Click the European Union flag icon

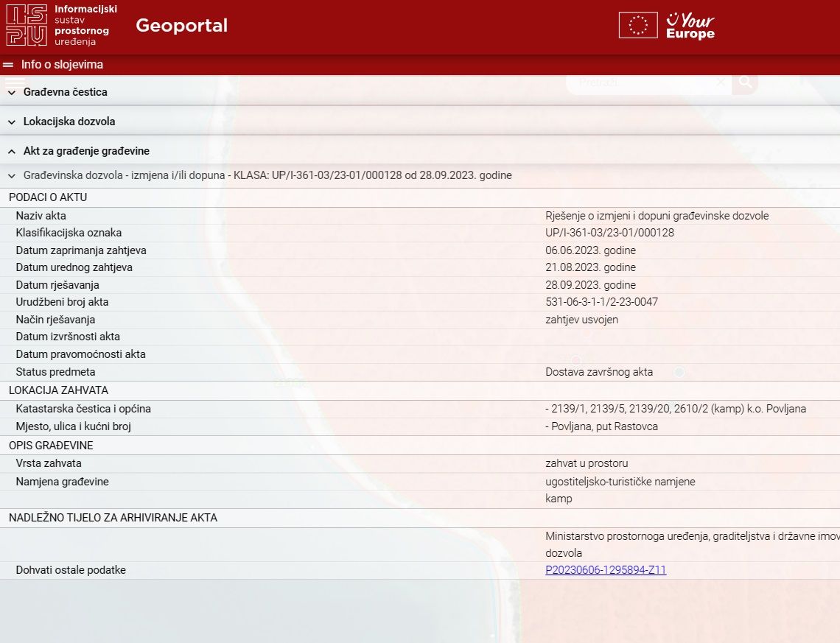pos(637,25)
